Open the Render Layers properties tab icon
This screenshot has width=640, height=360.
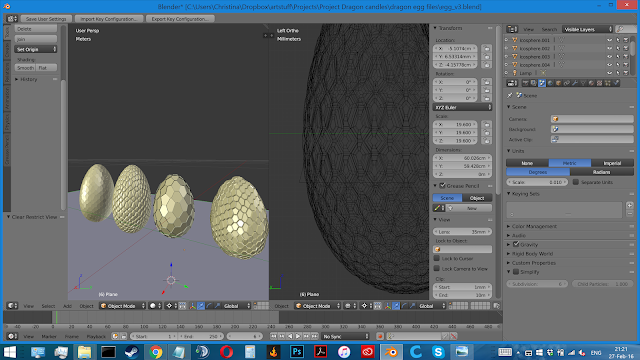(x=533, y=83)
